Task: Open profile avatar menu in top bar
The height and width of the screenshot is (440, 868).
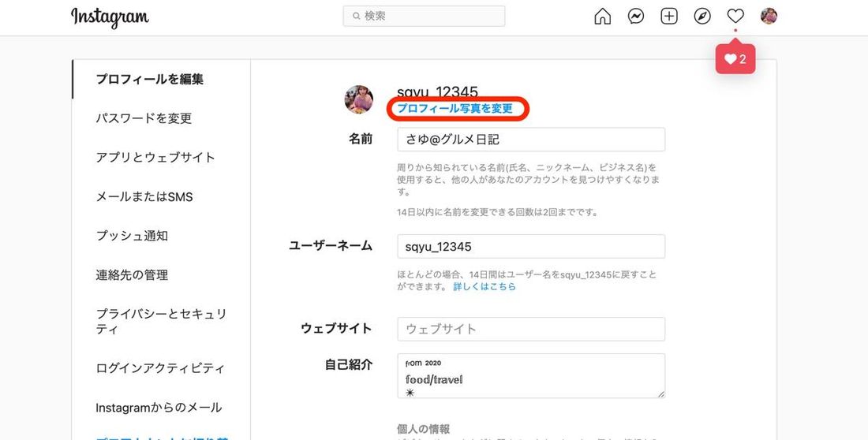Action: tap(769, 16)
